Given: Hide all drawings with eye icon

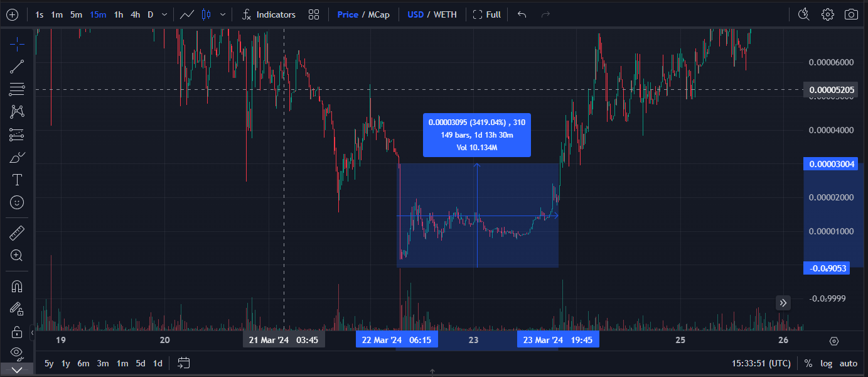Looking at the screenshot, I should [x=17, y=352].
